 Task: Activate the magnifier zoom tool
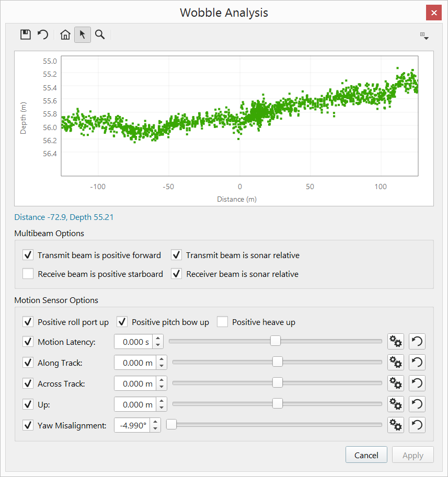pyautogui.click(x=100, y=35)
